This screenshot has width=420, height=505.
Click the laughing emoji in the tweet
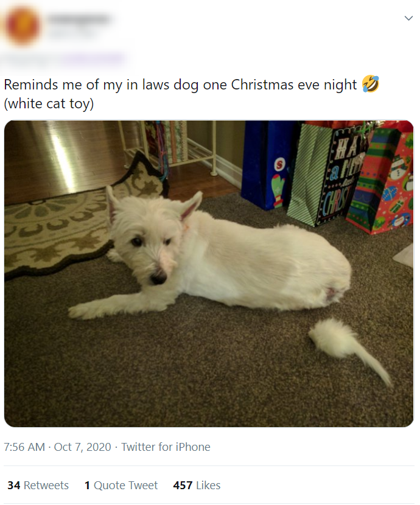tap(371, 85)
